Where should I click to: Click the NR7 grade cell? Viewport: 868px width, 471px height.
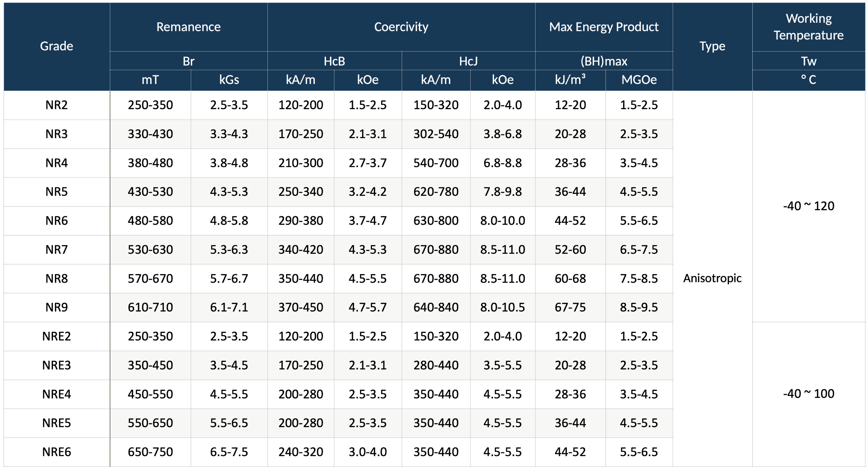(57, 250)
